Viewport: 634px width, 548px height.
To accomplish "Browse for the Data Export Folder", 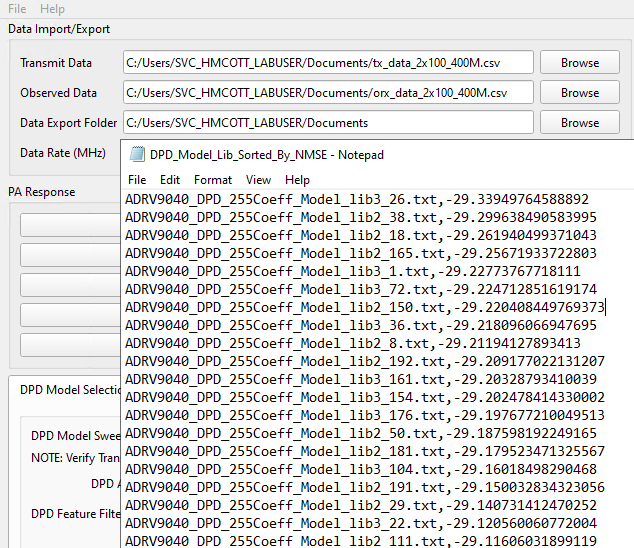I will point(579,123).
